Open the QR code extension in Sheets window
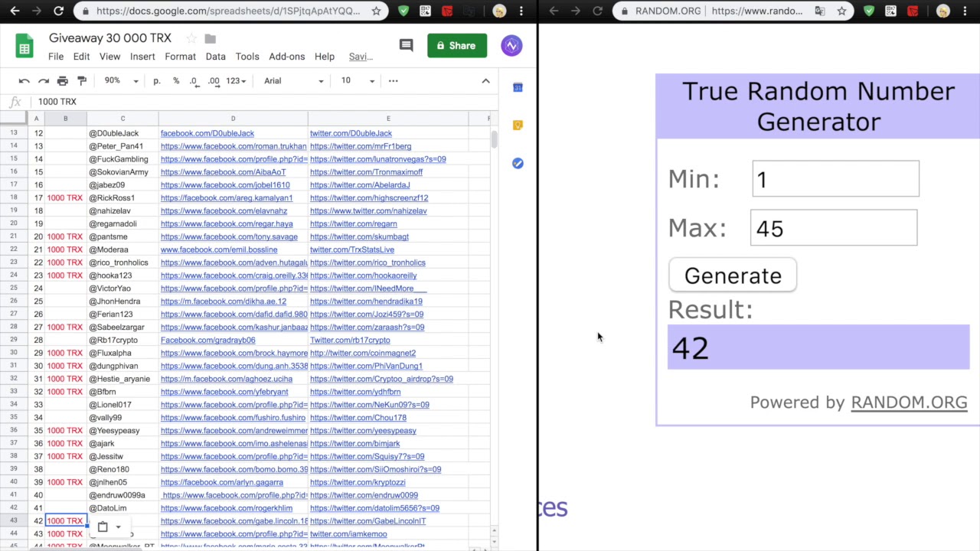Screen dimensions: 980x551 tap(426, 11)
